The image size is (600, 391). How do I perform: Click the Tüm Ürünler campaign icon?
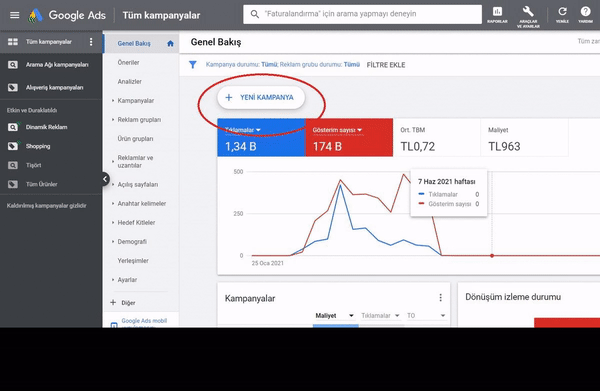(13, 184)
